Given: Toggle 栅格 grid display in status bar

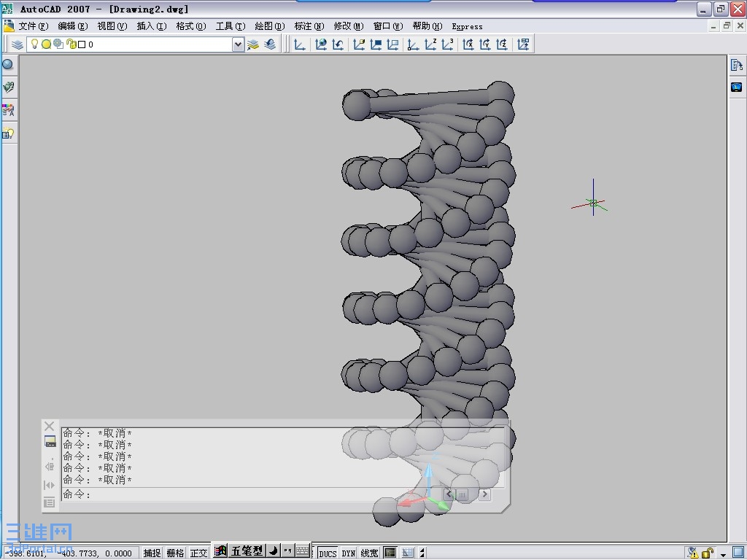Looking at the screenshot, I should pos(175,553).
